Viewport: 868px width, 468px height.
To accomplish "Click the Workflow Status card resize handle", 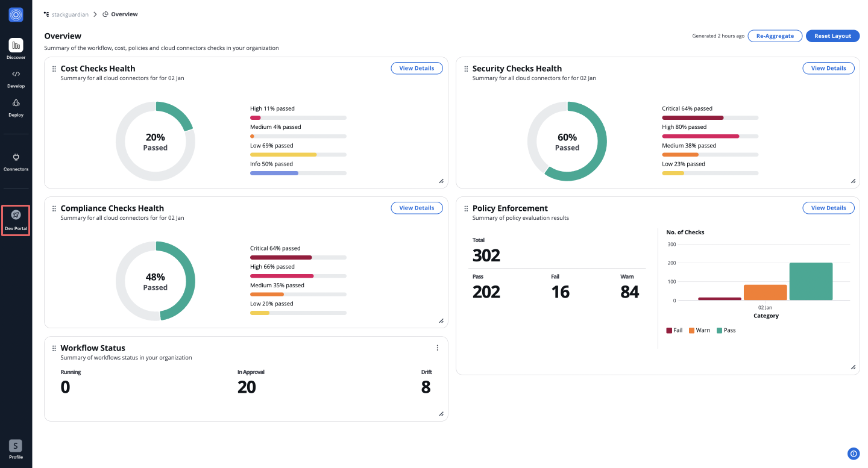I will click(441, 414).
